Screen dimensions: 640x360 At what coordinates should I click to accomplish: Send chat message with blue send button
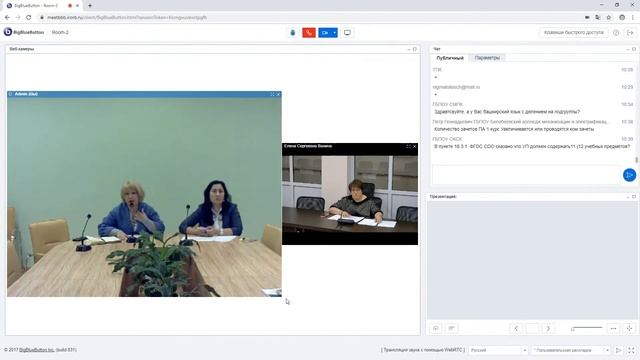(629, 175)
